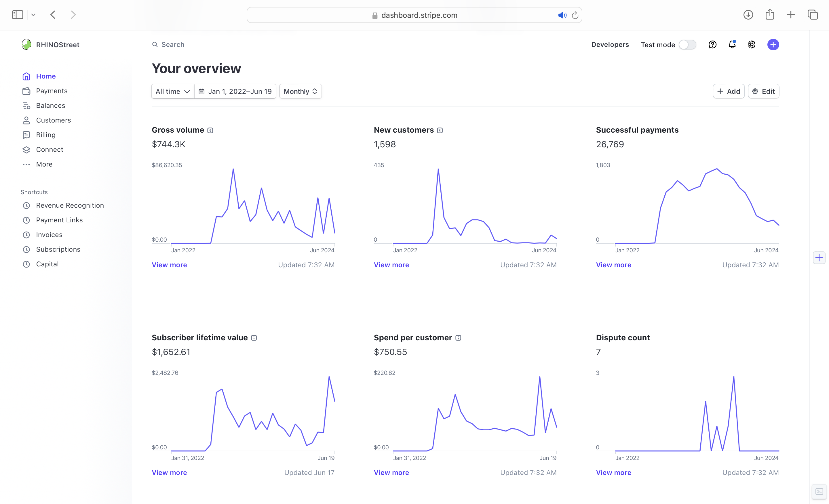Open Balances in sidebar
The width and height of the screenshot is (829, 504).
(50, 105)
